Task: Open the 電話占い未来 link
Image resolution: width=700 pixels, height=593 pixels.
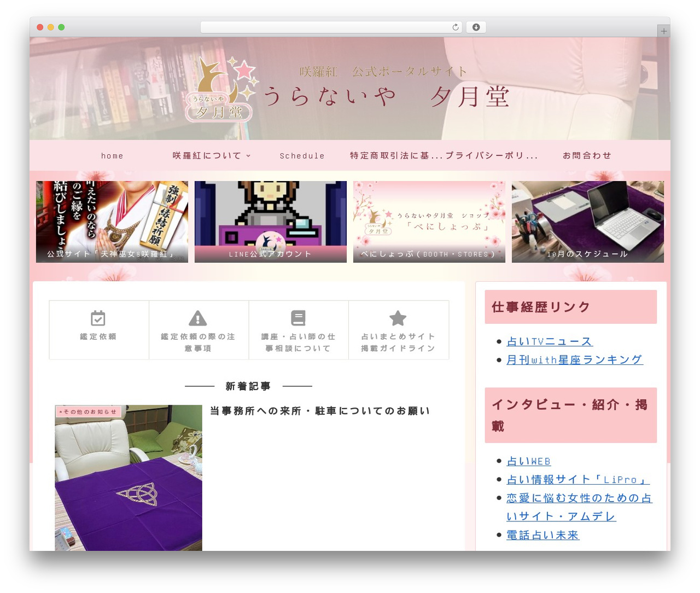Action: click(542, 535)
